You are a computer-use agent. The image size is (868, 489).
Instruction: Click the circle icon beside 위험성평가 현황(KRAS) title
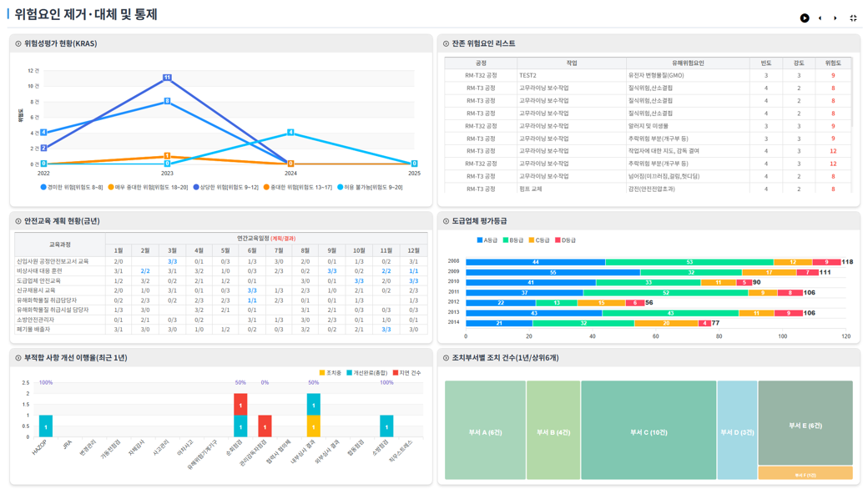[18, 43]
